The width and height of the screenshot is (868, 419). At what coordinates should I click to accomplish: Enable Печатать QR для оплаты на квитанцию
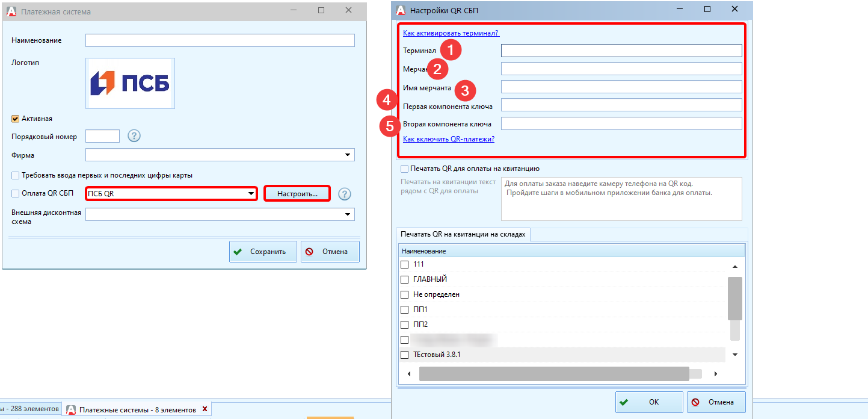coord(404,169)
